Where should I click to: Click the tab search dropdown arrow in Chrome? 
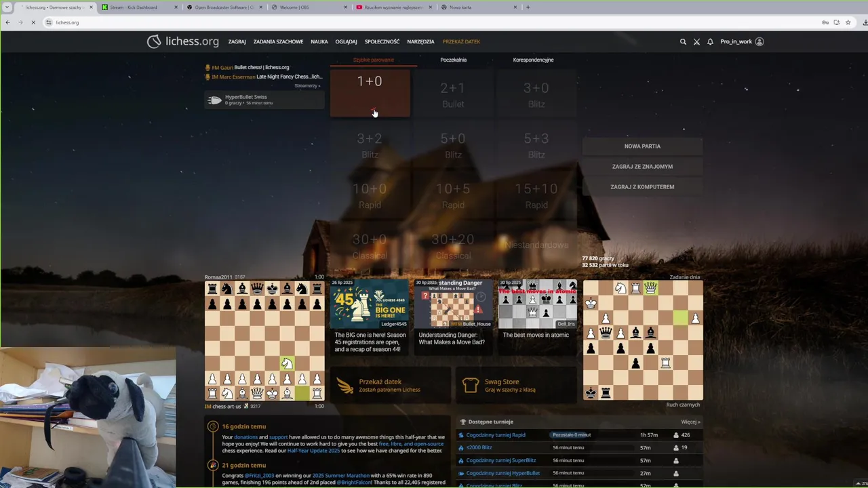(x=7, y=7)
